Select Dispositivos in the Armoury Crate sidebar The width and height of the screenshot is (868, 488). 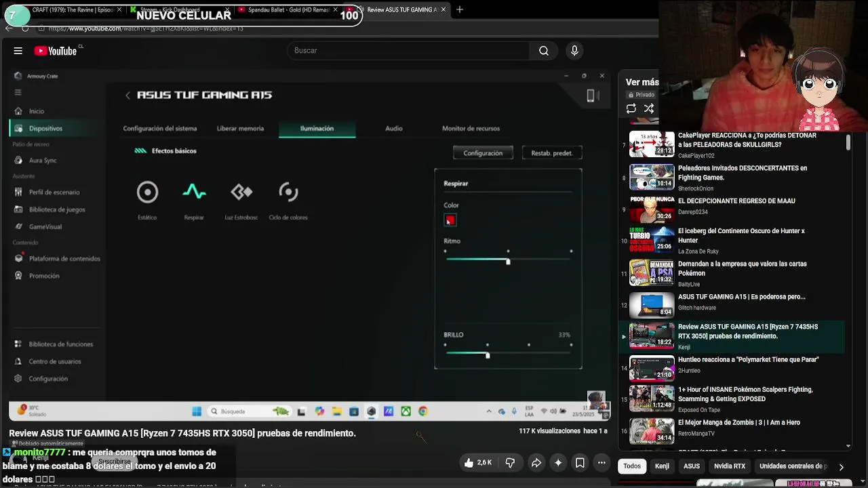click(x=45, y=128)
